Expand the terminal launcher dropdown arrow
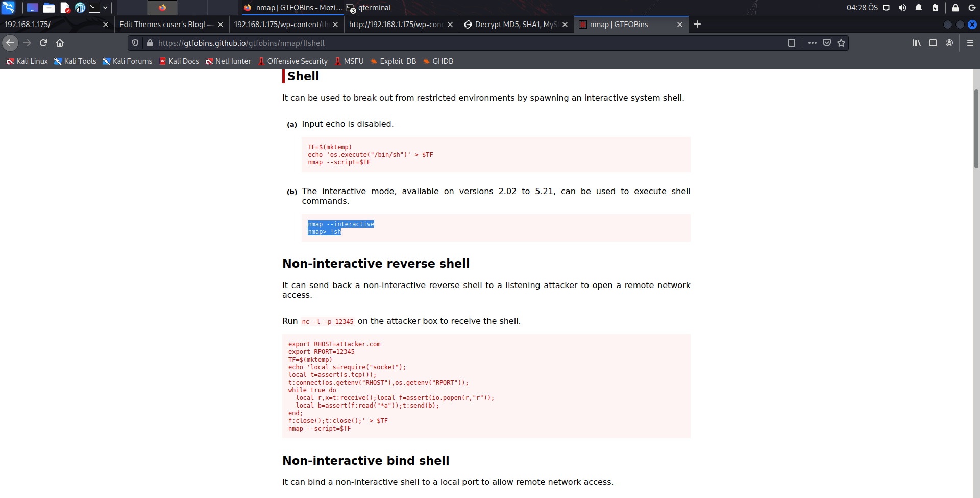The width and height of the screenshot is (980, 498). [x=105, y=8]
